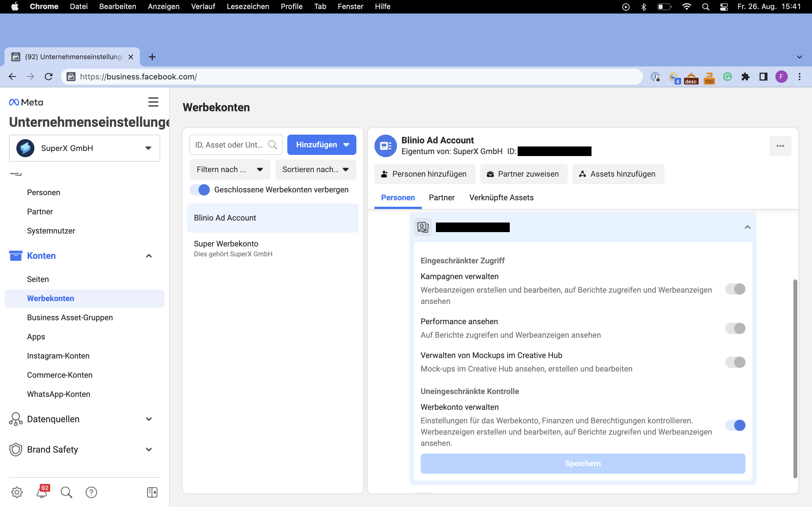Open the SuperX GmbH business dropdown
This screenshot has height=507, width=812.
click(85, 148)
